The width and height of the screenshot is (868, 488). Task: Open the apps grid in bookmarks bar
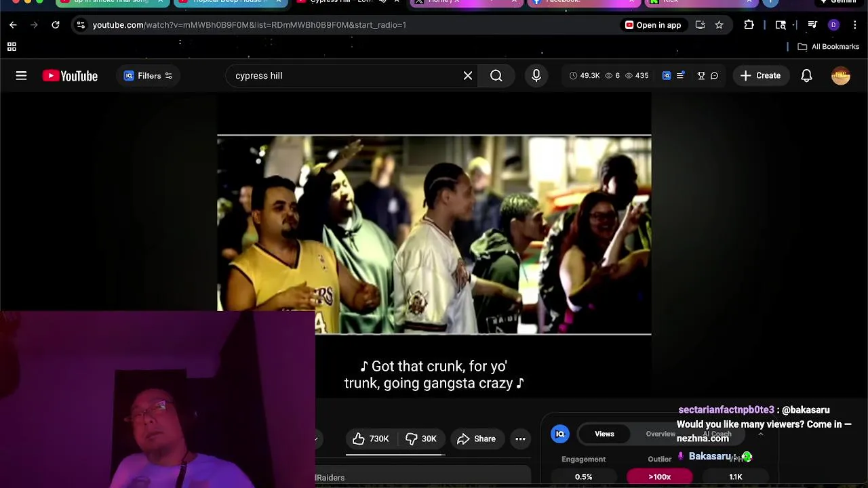[x=12, y=47]
